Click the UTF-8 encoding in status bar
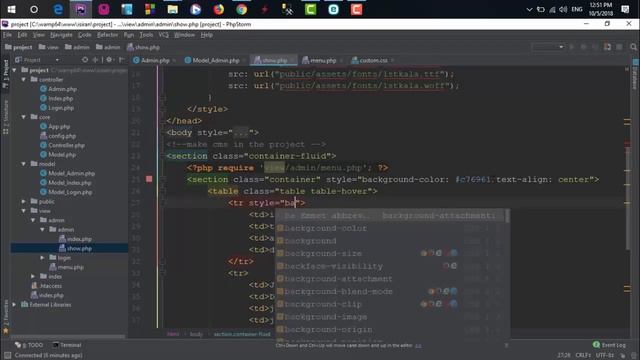Screen dimensions: 640x360 tap(604, 356)
